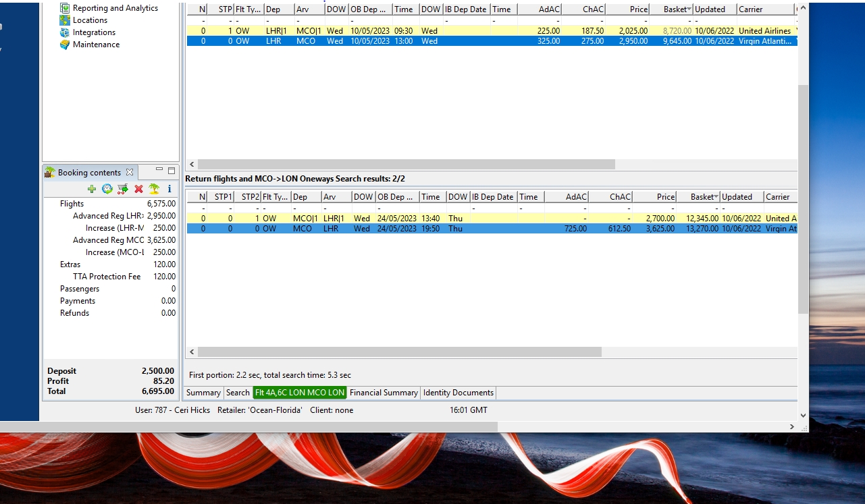The height and width of the screenshot is (504, 865).
Task: Click the search time summary text
Action: (x=270, y=375)
